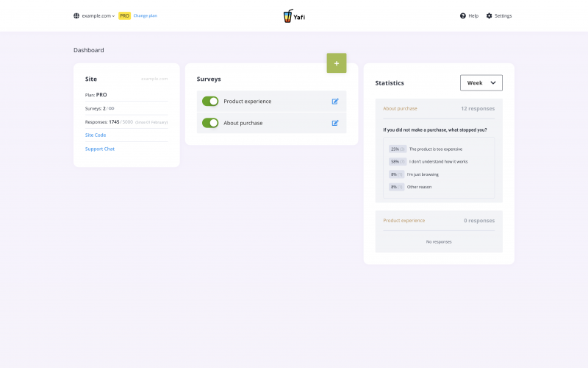
Task: Select Product experience statistics heading
Action: pos(404,220)
